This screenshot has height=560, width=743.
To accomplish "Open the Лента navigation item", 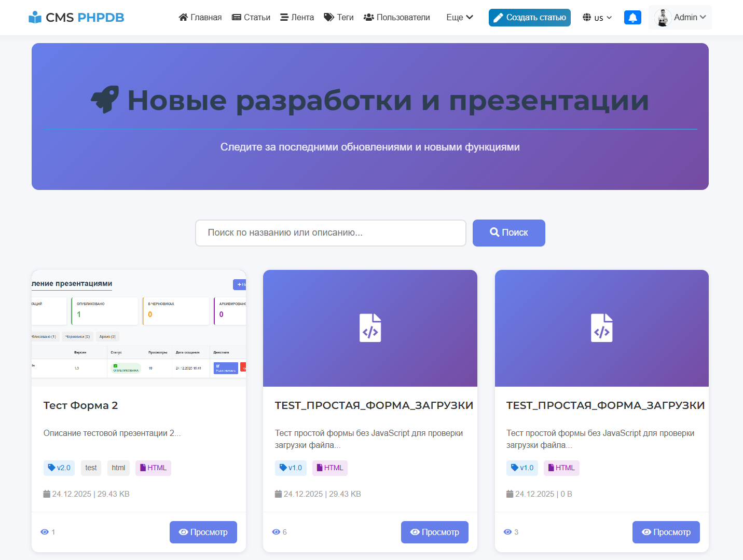I will 296,17.
